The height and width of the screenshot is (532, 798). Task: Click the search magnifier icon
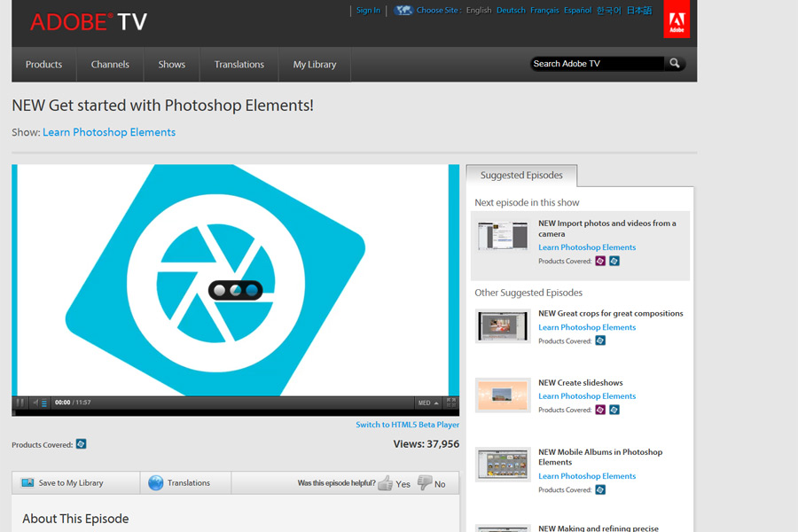click(x=675, y=64)
